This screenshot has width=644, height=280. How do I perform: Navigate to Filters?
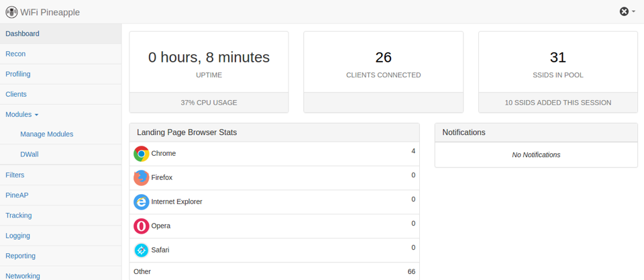click(61, 175)
